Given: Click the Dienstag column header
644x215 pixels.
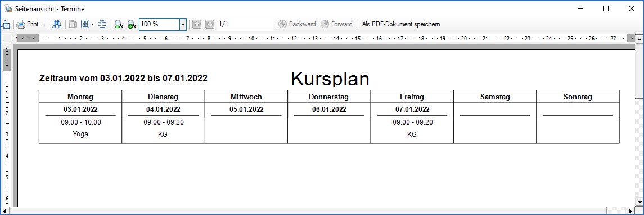Looking at the screenshot, I should [164, 97].
